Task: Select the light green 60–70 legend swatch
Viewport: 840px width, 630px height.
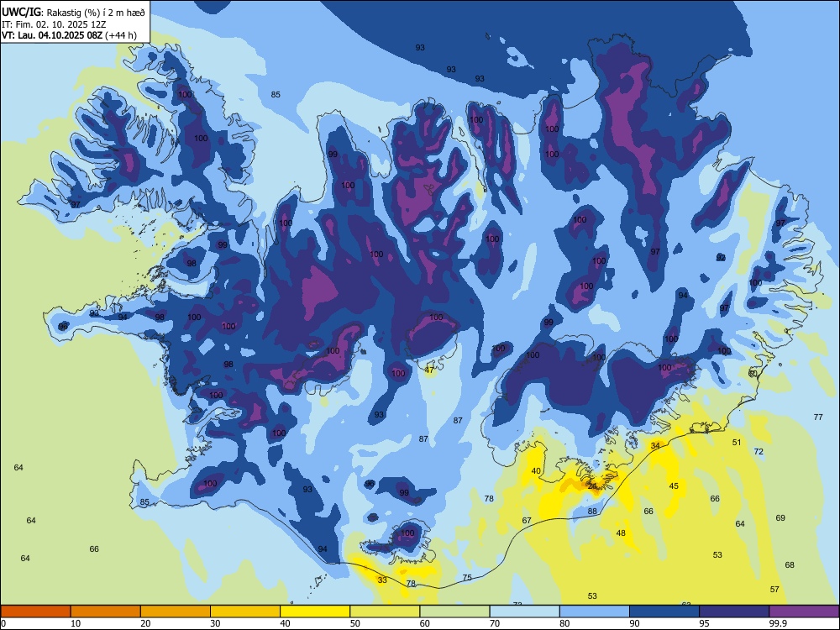Action: (x=454, y=612)
